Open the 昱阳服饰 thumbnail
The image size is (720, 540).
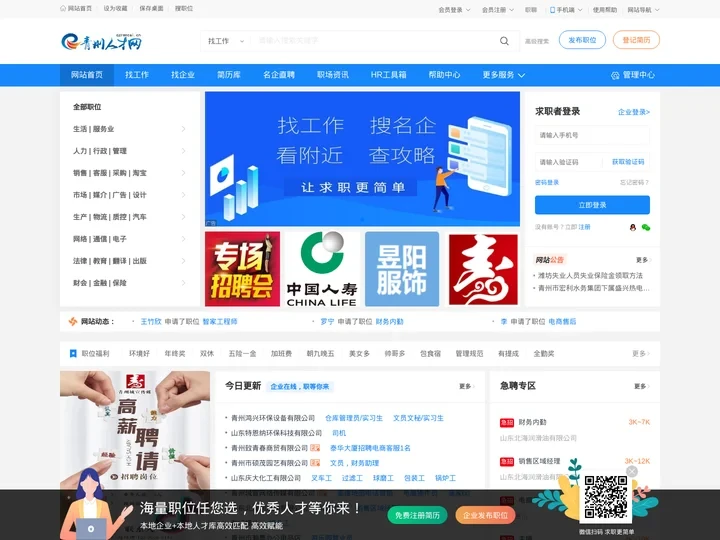click(x=402, y=269)
